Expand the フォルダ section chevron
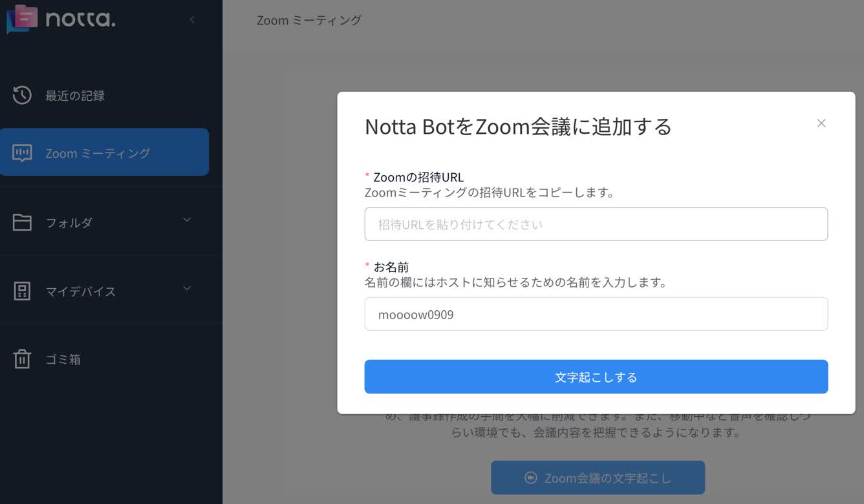The height and width of the screenshot is (504, 864). (187, 220)
